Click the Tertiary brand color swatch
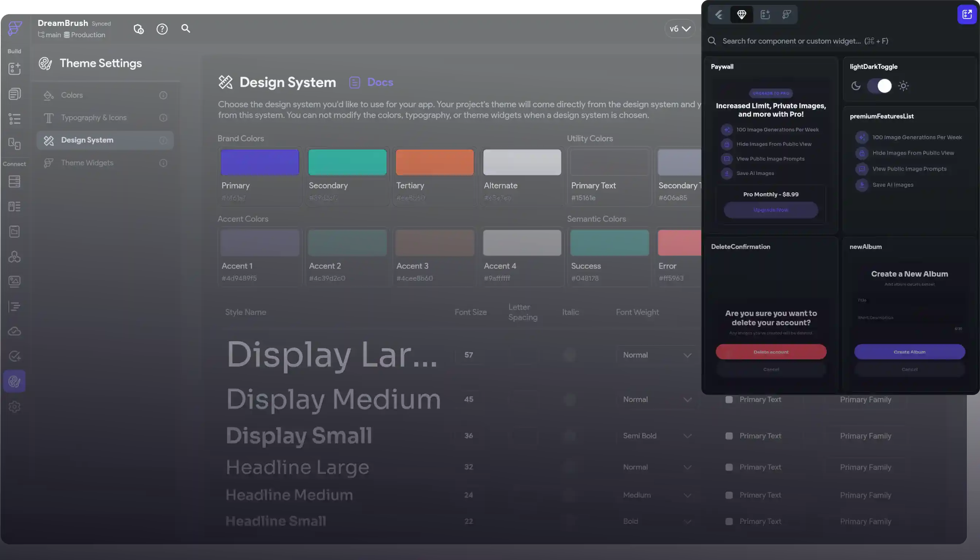The height and width of the screenshot is (560, 980). 434,162
